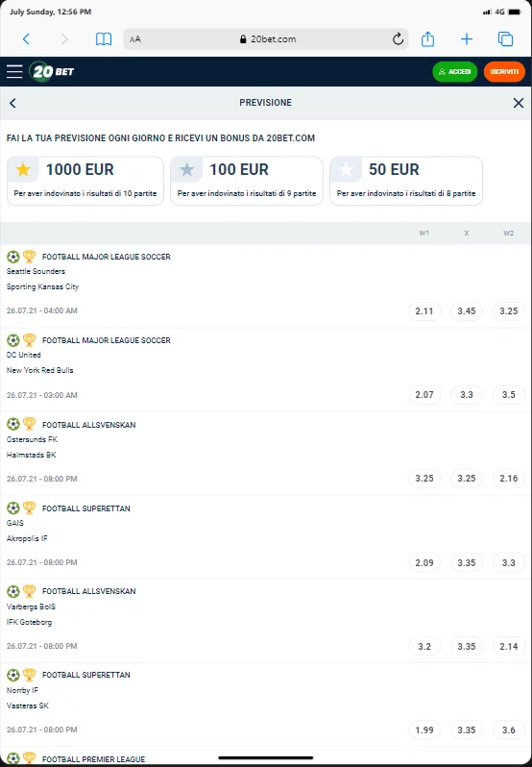Pick W1 odds 3.25 for Ostersunds FK
532x767 pixels.
pyautogui.click(x=424, y=479)
